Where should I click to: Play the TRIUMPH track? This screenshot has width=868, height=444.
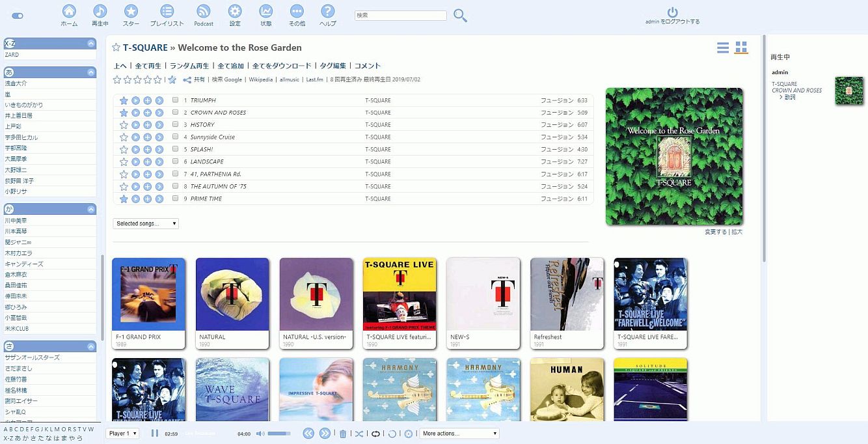tap(135, 101)
